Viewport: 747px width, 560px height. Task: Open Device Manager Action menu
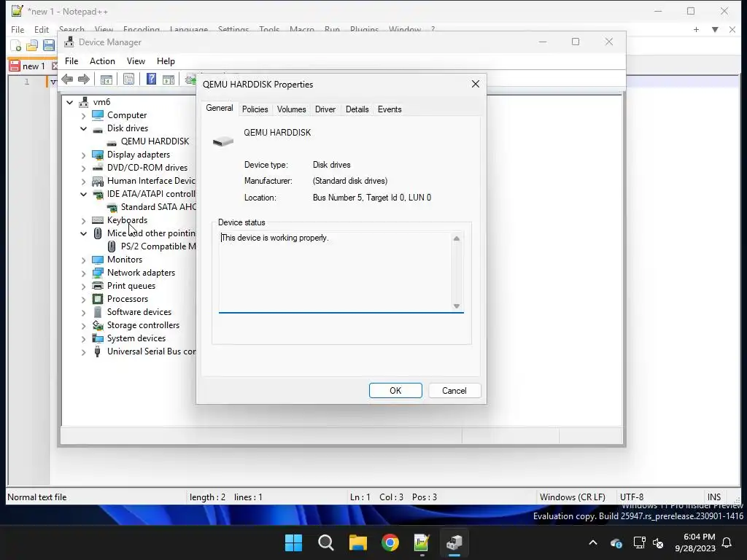[x=102, y=61]
